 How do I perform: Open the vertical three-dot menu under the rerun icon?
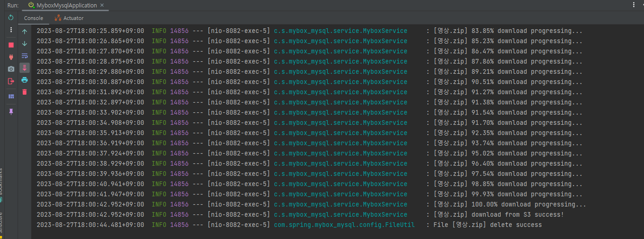click(x=11, y=30)
